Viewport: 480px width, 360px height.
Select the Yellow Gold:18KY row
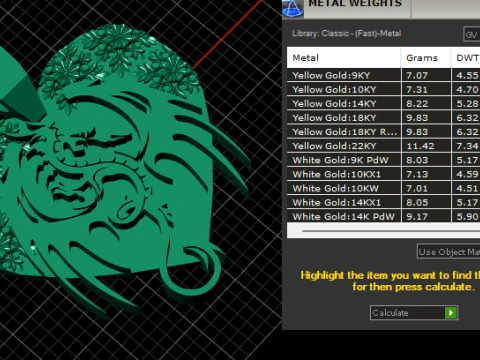click(383, 118)
